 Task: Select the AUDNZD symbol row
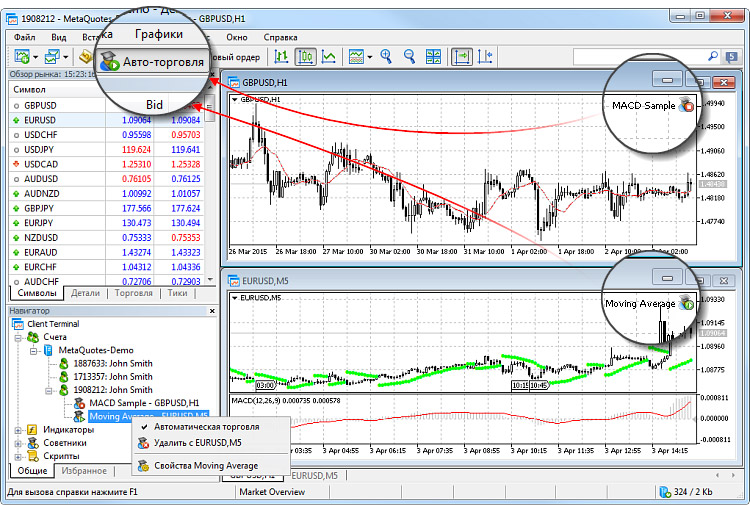[107, 194]
